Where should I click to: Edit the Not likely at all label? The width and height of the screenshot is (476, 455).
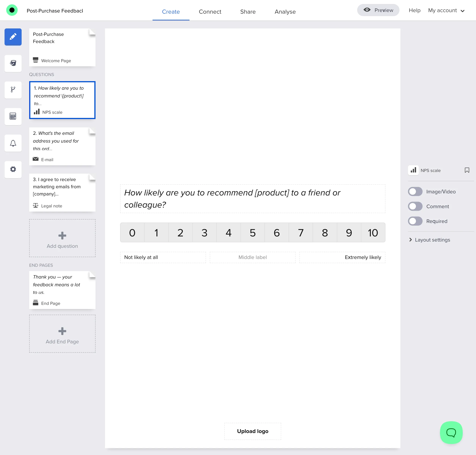coord(163,257)
